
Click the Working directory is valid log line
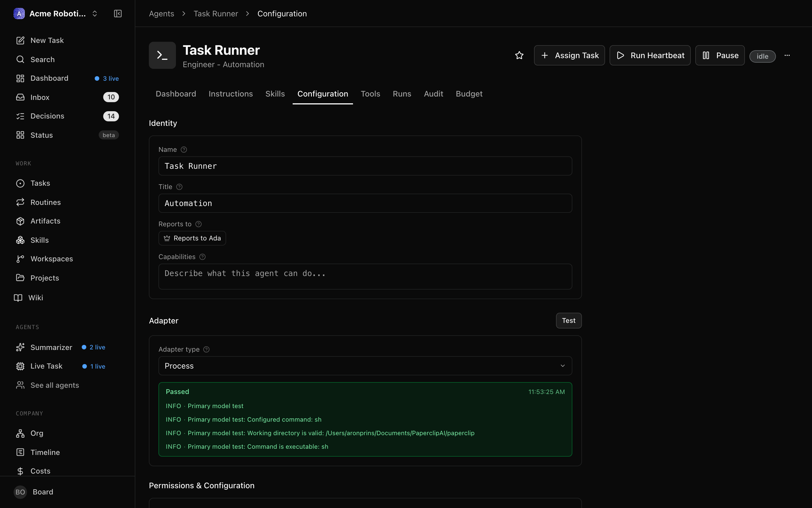(x=320, y=433)
